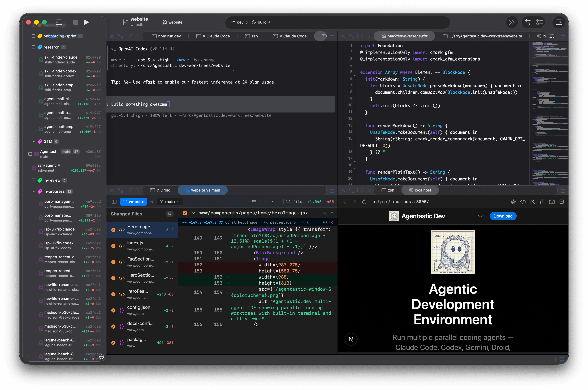Toggle the bottom panel icon in the status bar
Viewport: 588px width, 390px height.
(562, 360)
